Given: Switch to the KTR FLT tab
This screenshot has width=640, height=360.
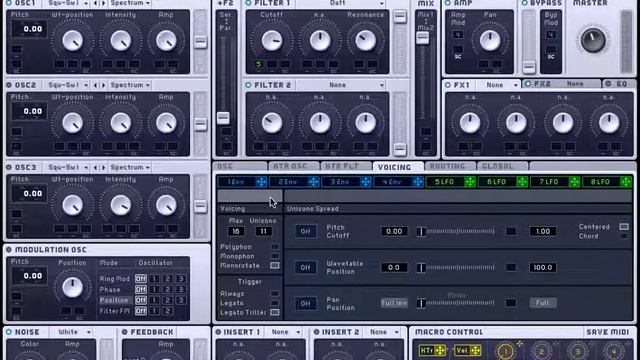Looking at the screenshot, I should pos(345,166).
